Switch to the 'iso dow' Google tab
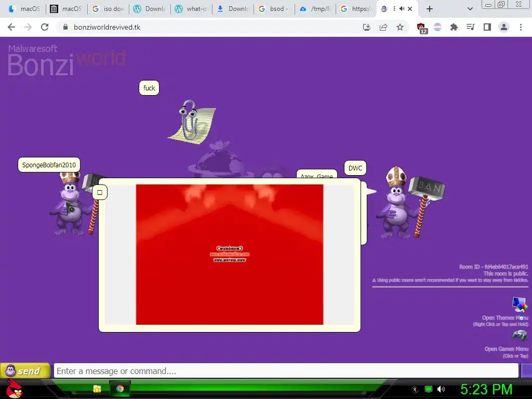This screenshot has width=532, height=399. [108, 9]
